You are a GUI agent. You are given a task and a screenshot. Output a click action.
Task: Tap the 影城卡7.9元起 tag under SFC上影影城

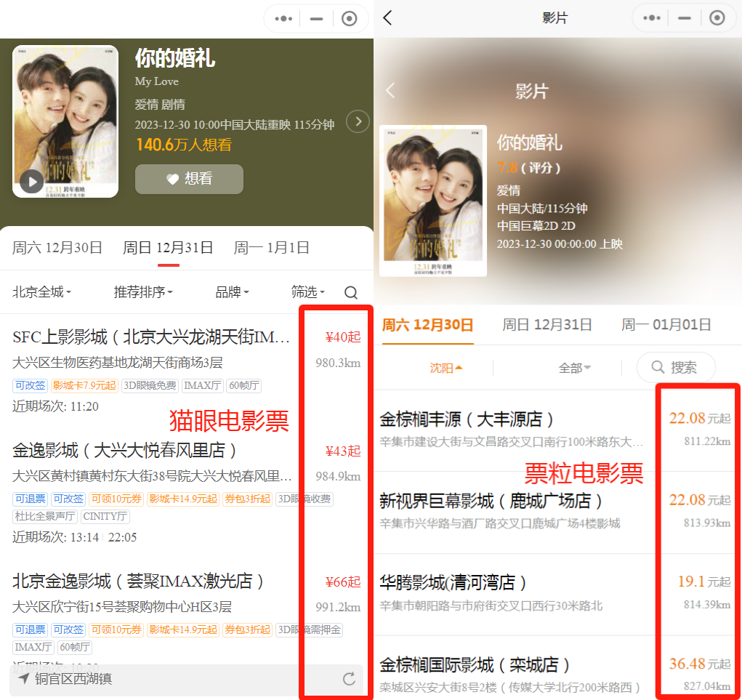[x=84, y=386]
